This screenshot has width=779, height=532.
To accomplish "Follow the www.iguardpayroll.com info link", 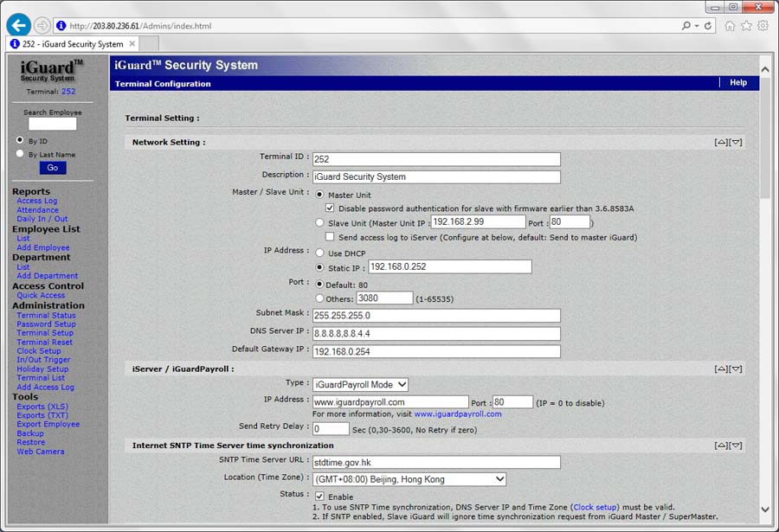I will pos(458,413).
